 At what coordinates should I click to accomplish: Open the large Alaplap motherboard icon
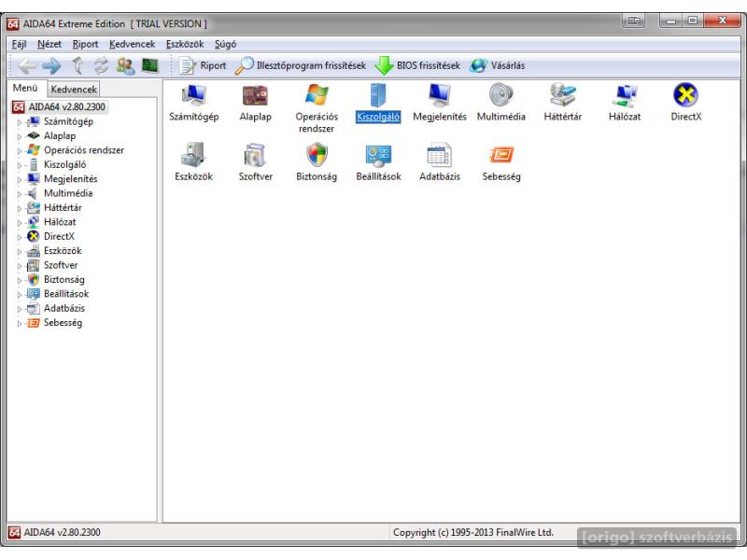255,103
